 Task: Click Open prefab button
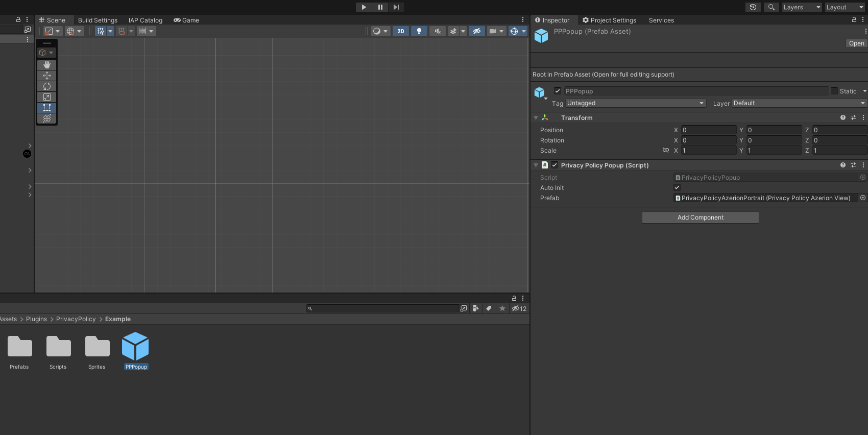tap(856, 43)
